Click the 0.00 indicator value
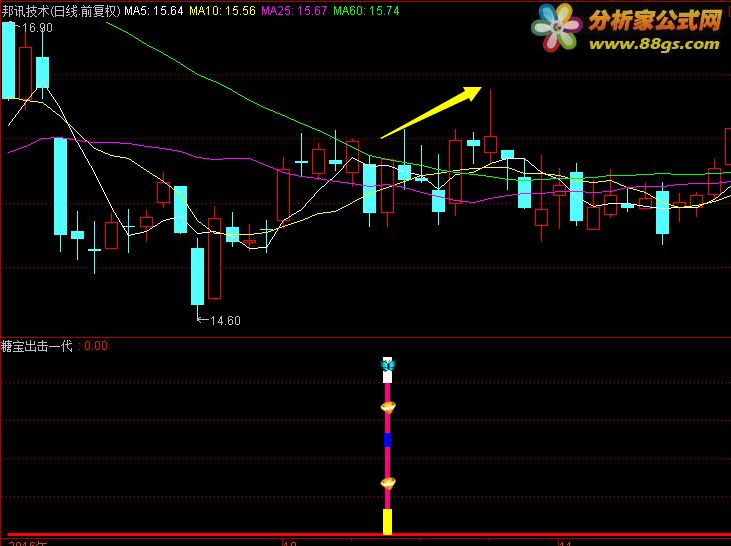 click(96, 346)
